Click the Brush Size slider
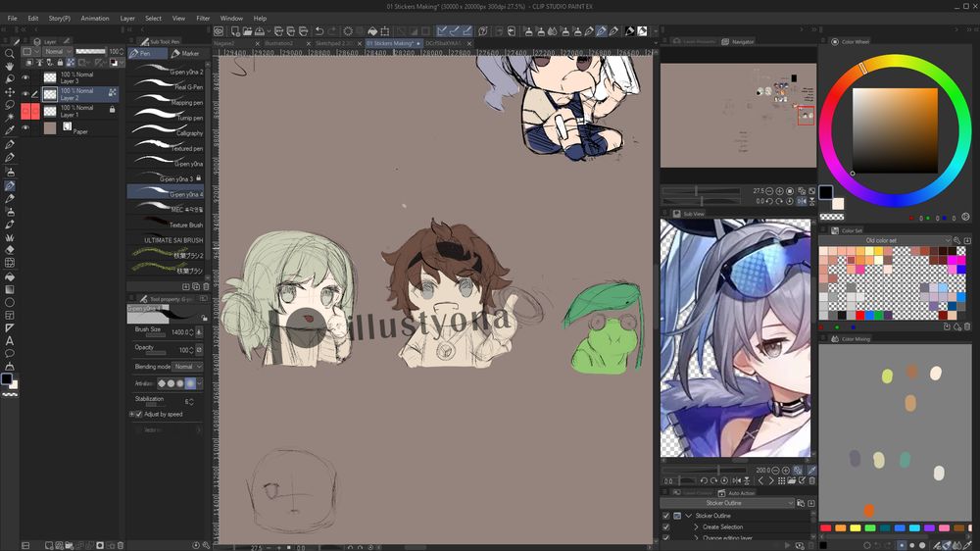This screenshot has height=551, width=980. tap(154, 334)
